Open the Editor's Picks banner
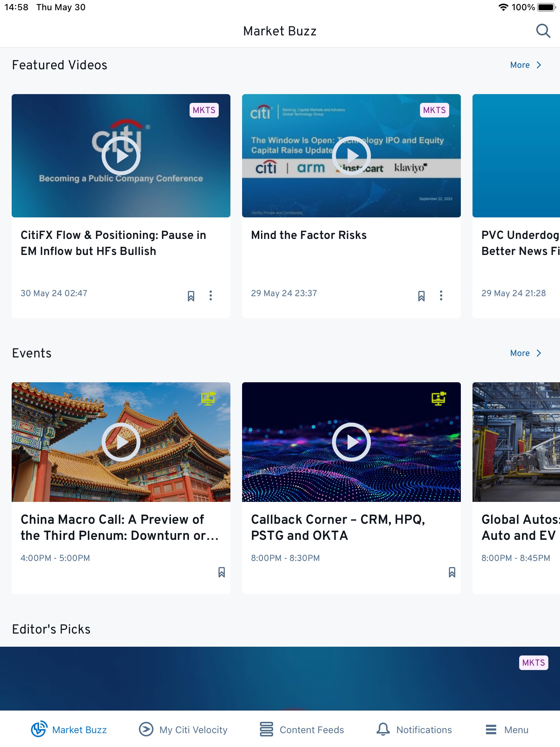Viewport: 560px width, 747px height. (x=280, y=678)
